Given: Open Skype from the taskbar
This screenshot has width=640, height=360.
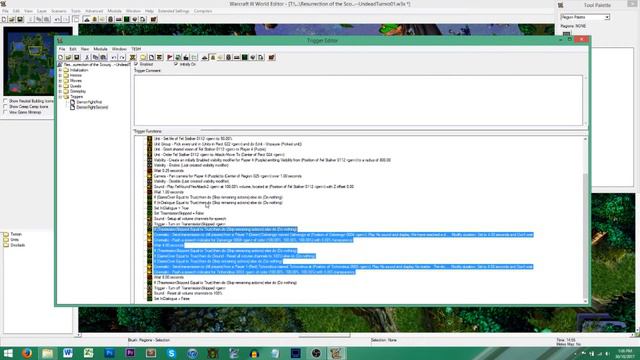Looking at the screenshot, I should pyautogui.click(x=171, y=353).
